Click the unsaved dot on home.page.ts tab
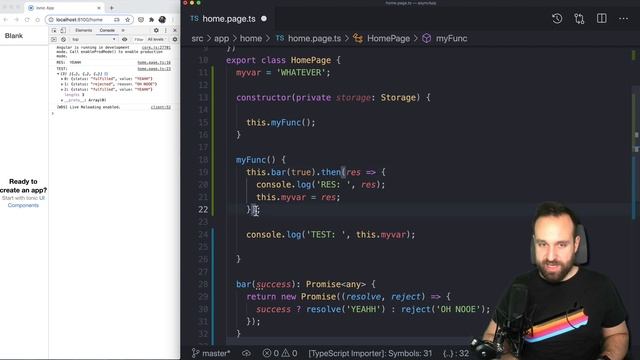640x360 pixels. [264, 19]
